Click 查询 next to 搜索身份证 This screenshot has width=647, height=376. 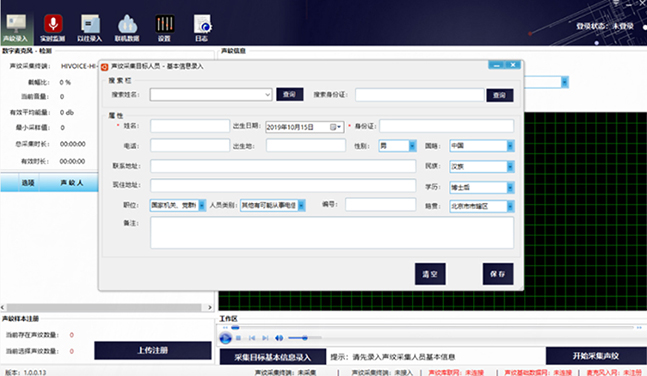(500, 95)
